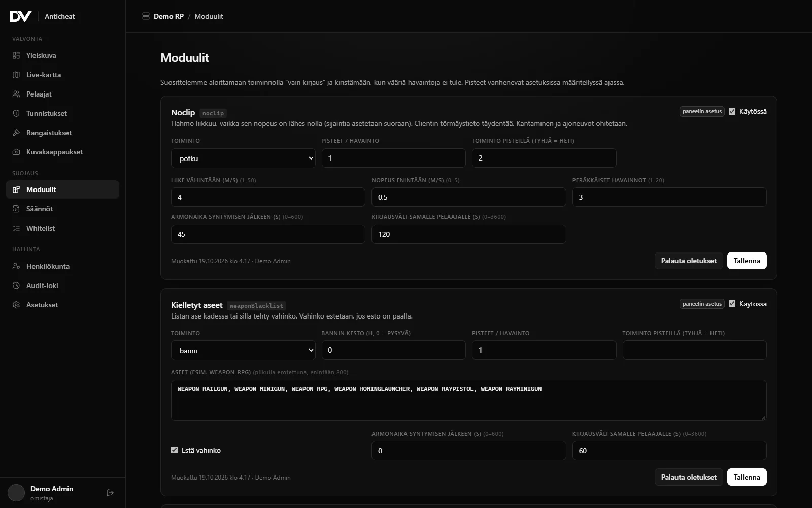
Task: Click Tallenna for Kielletyt aseet
Action: pyautogui.click(x=747, y=477)
